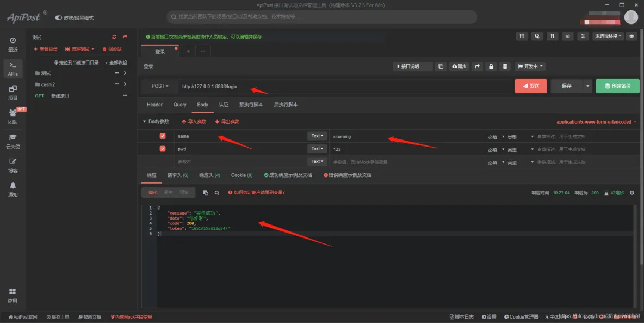Open the POST method dropdown
The image size is (644, 323).
160,86
